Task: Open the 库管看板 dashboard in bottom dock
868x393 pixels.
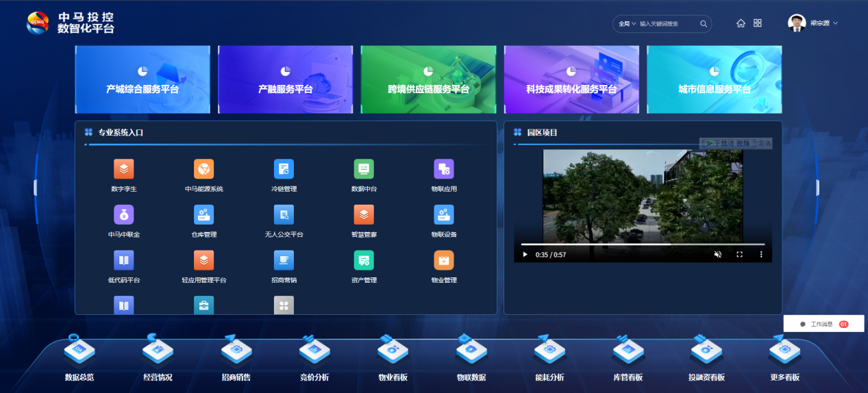Action: (x=628, y=359)
